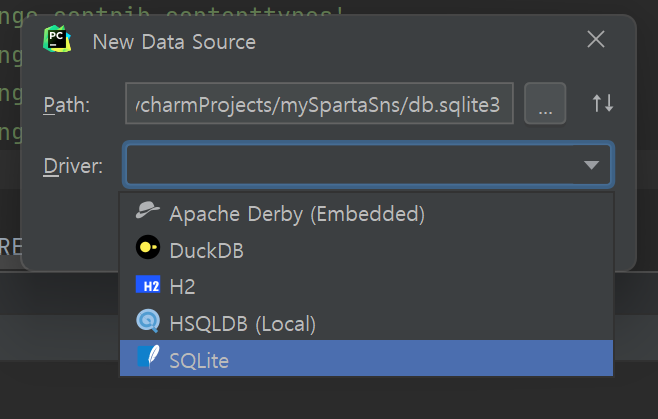Select Apache Derby (Embedded) driver
The image size is (658, 419).
tap(366, 213)
